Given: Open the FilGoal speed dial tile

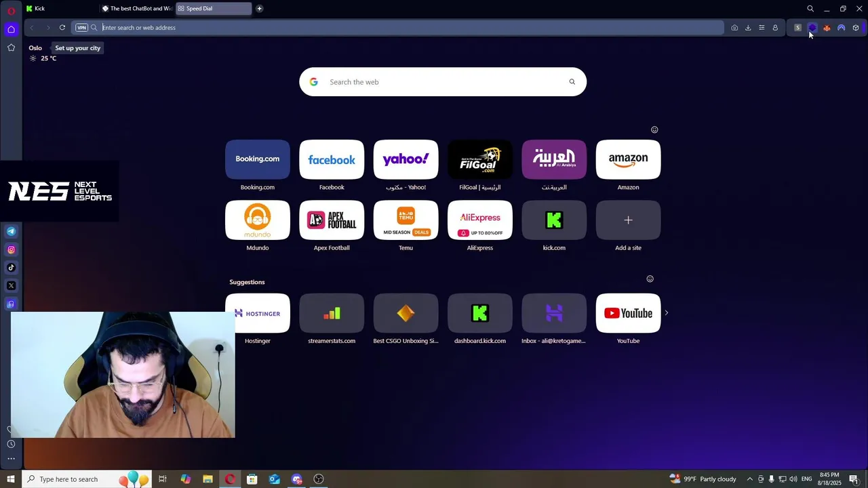Looking at the screenshot, I should pyautogui.click(x=479, y=159).
